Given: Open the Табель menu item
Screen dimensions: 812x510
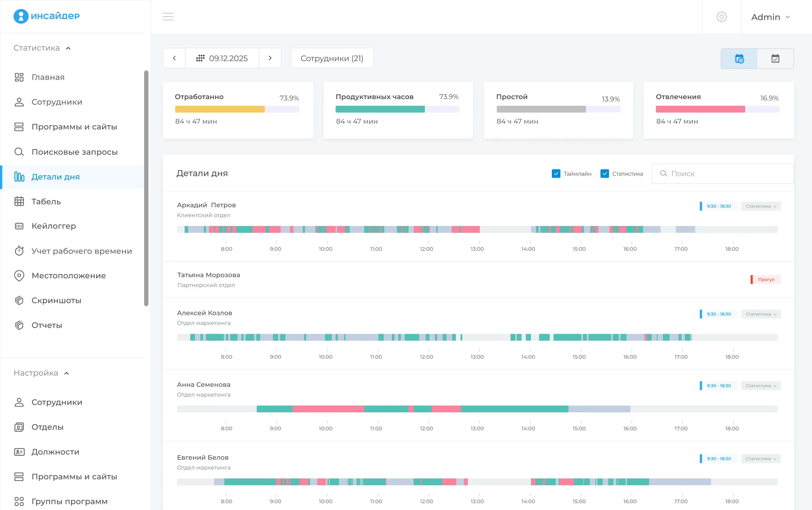Looking at the screenshot, I should (46, 202).
